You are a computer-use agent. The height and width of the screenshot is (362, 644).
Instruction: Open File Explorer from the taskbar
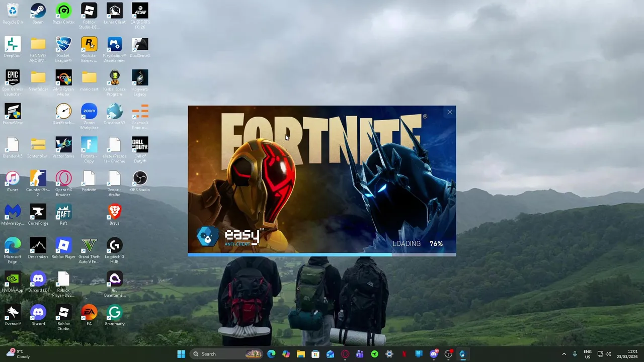click(x=301, y=354)
